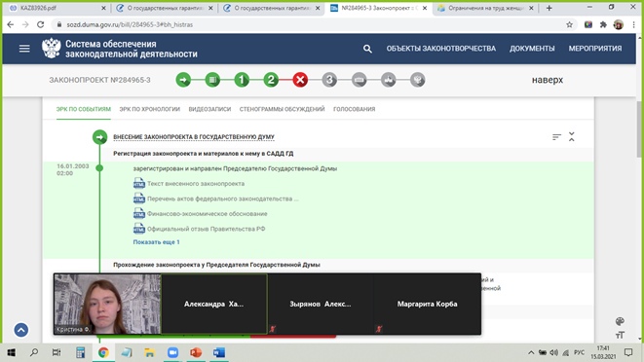Click the наверх link
The width and height of the screenshot is (644, 362).
548,80
